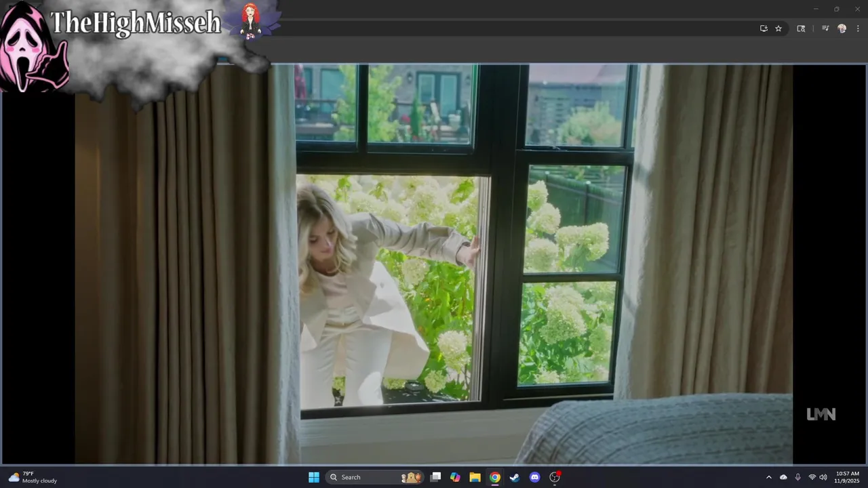Open the Windows Start menu
The height and width of the screenshot is (488, 868).
pos(314,477)
